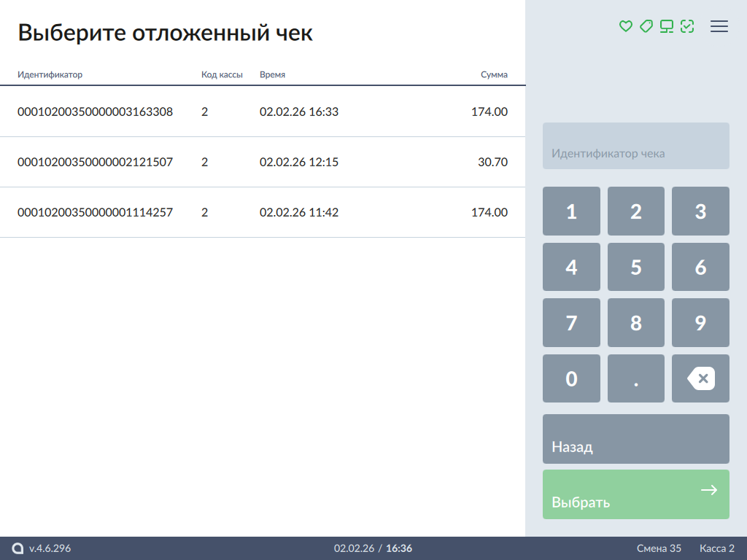
Task: Click the dashed checkmark scan icon
Action: pos(686,26)
